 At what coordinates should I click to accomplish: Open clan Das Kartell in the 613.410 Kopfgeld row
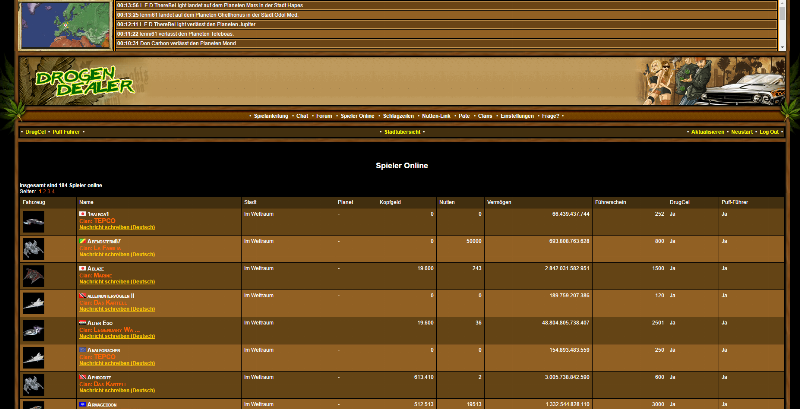pyautogui.click(x=110, y=385)
